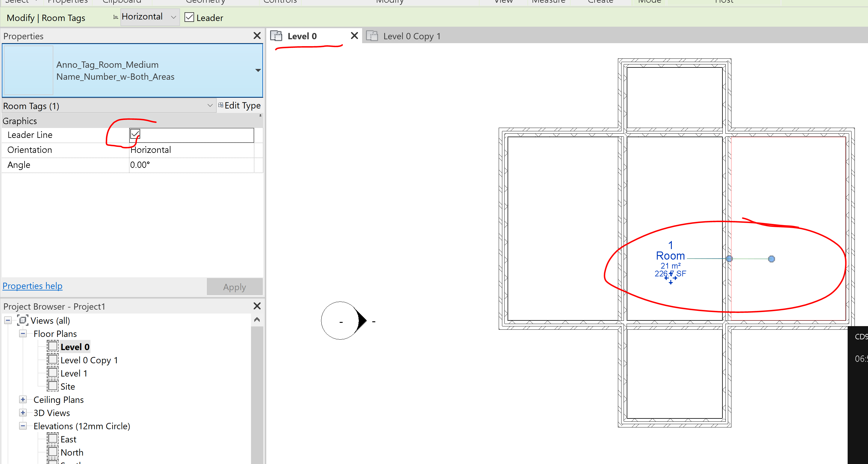Click the floor plan icon on Level 0 Copy 1 tab

click(372, 36)
